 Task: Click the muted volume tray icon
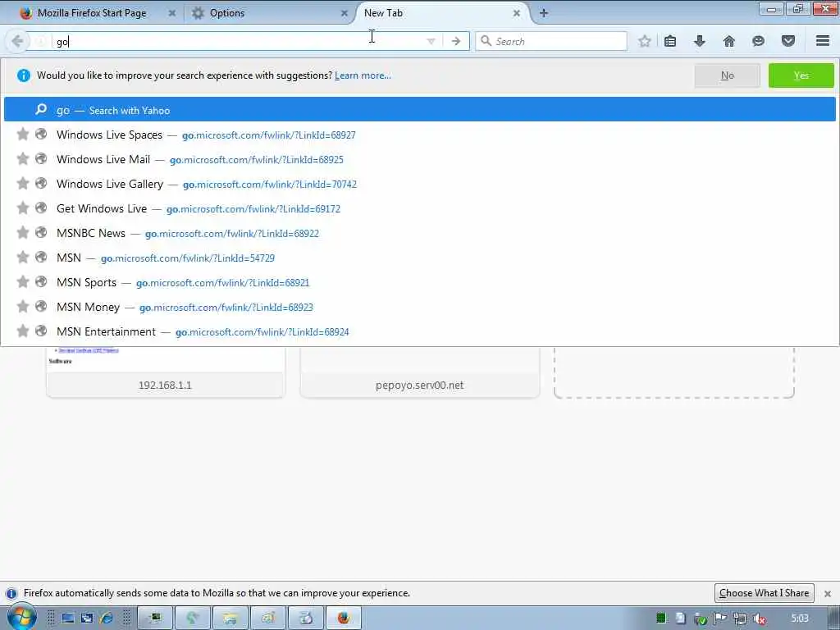coord(759,619)
